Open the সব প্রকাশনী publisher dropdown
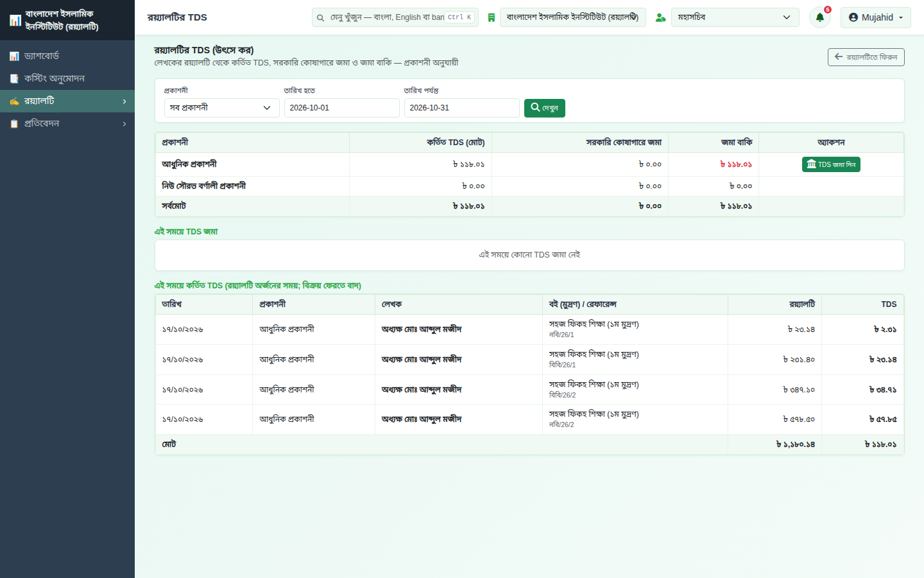The image size is (924, 578). point(222,108)
